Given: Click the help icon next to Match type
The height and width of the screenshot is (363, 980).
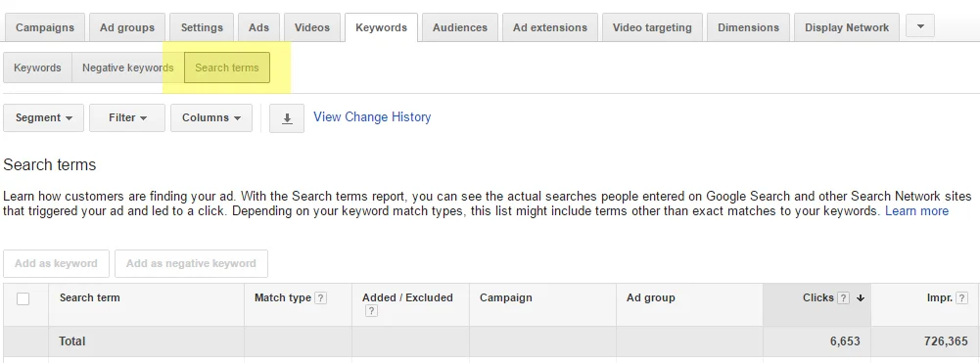Looking at the screenshot, I should click(x=320, y=298).
